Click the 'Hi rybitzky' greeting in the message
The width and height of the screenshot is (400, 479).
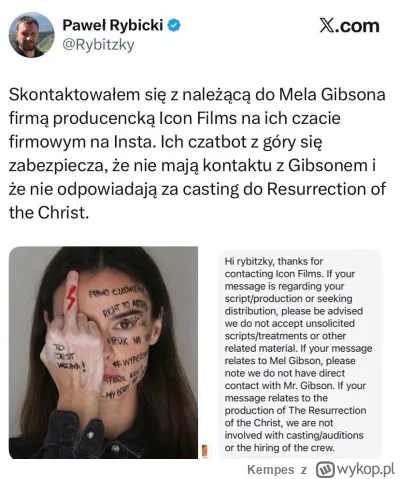pyautogui.click(x=248, y=261)
